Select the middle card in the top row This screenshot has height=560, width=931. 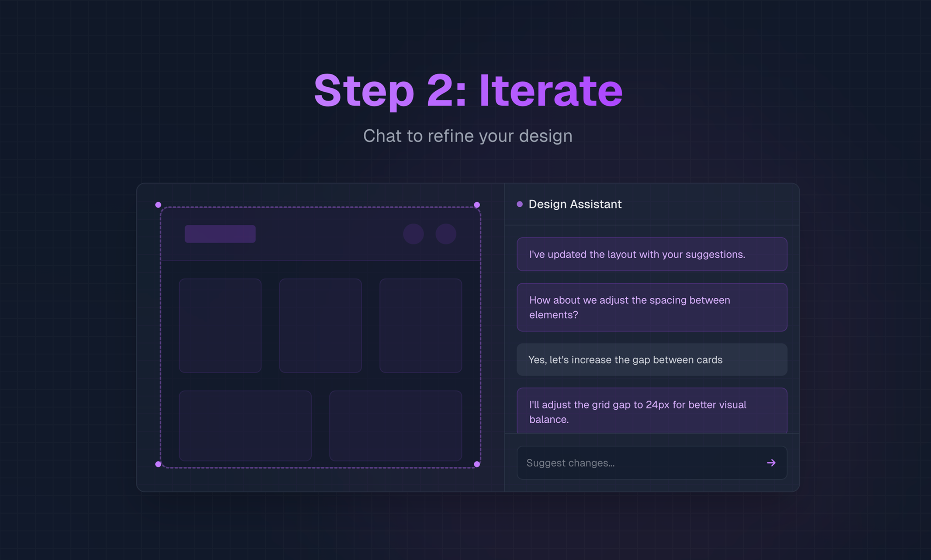[320, 325]
